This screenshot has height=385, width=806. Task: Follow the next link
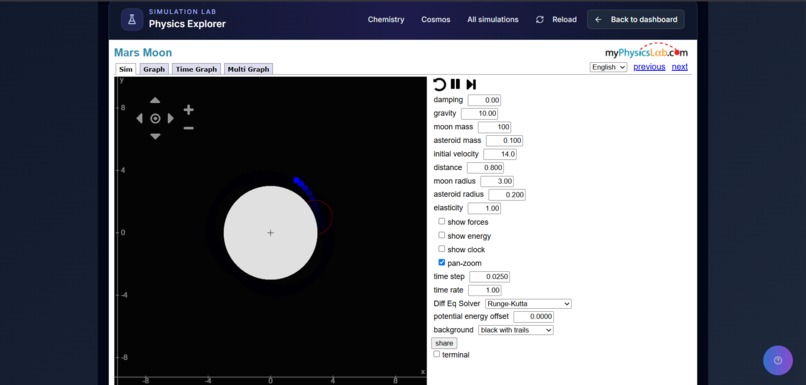(680, 67)
